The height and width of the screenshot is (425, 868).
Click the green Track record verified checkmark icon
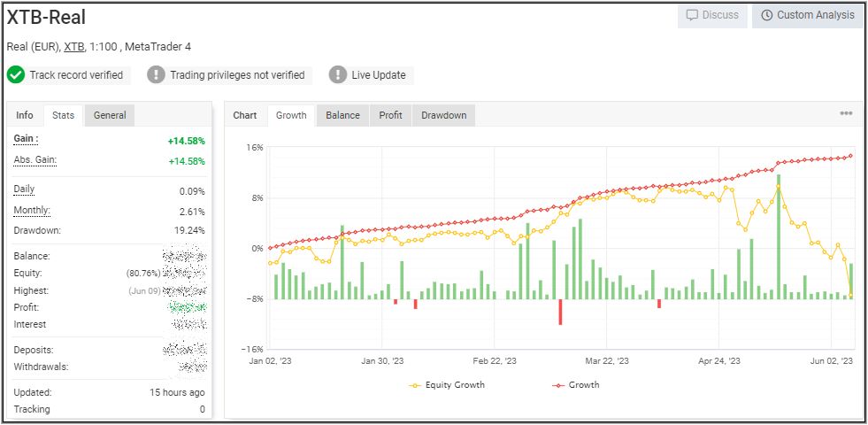pyautogui.click(x=16, y=75)
